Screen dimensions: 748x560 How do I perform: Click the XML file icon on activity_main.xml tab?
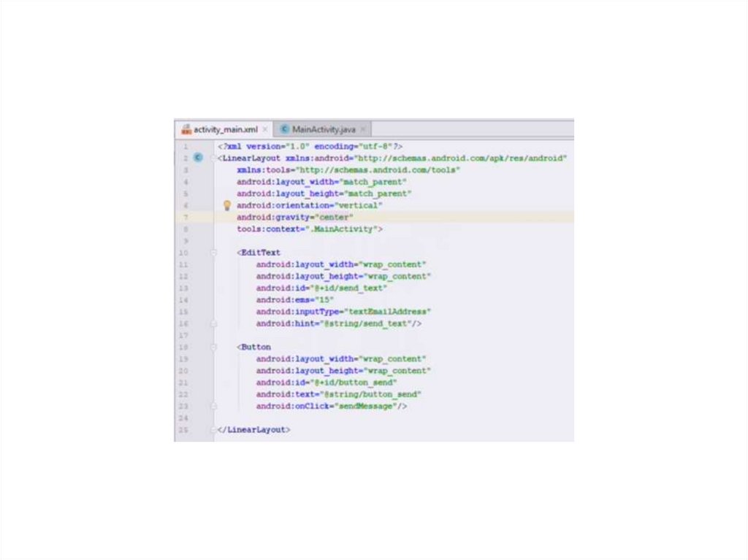[x=186, y=129]
